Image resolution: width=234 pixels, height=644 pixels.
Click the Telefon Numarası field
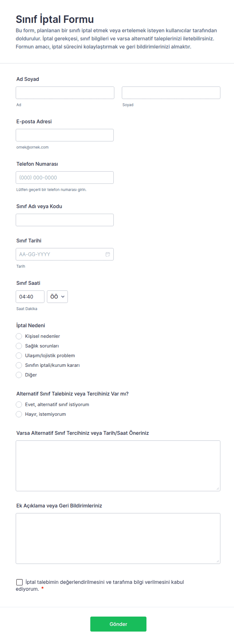pyautogui.click(x=64, y=177)
